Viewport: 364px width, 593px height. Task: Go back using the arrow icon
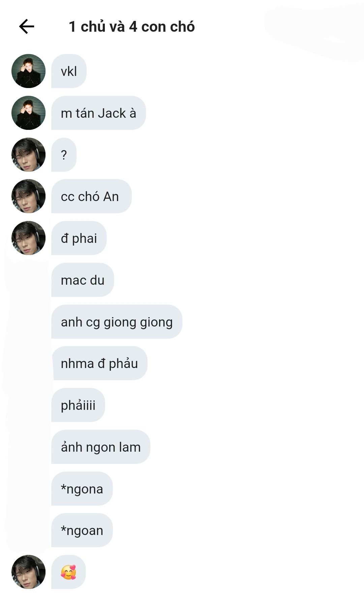(27, 27)
